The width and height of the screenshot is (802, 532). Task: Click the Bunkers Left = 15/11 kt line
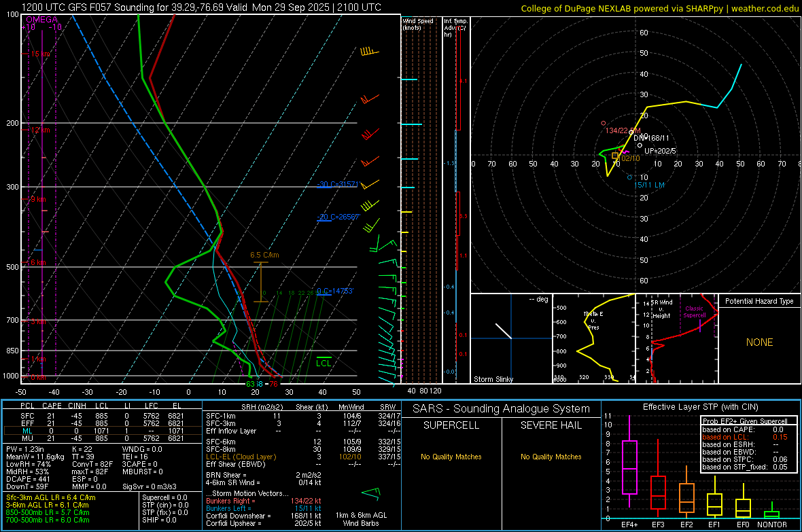click(x=264, y=508)
